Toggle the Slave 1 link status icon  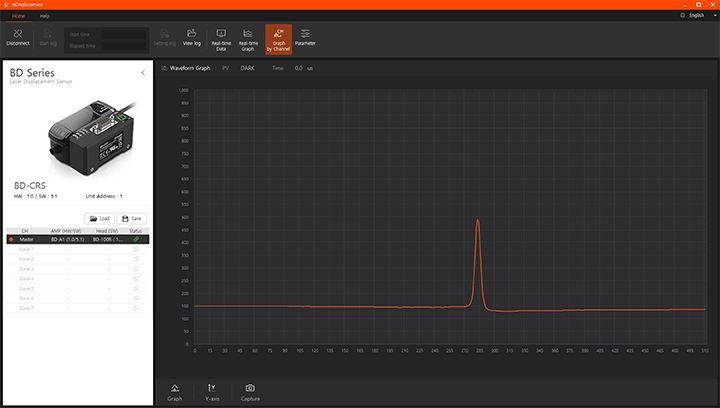tap(136, 250)
